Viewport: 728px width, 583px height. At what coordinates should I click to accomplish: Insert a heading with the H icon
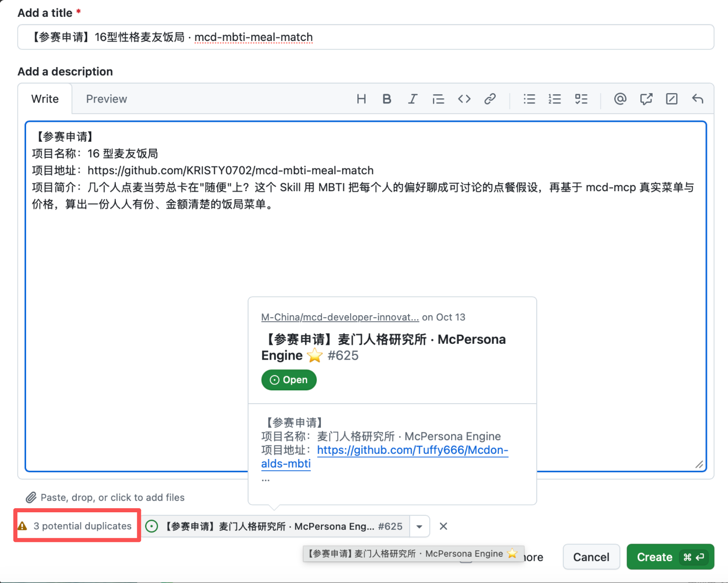(361, 99)
